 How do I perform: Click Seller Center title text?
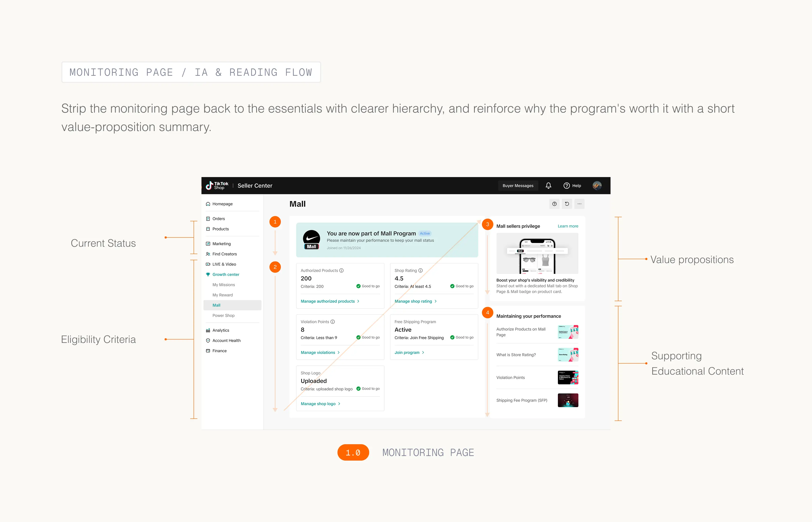255,186
